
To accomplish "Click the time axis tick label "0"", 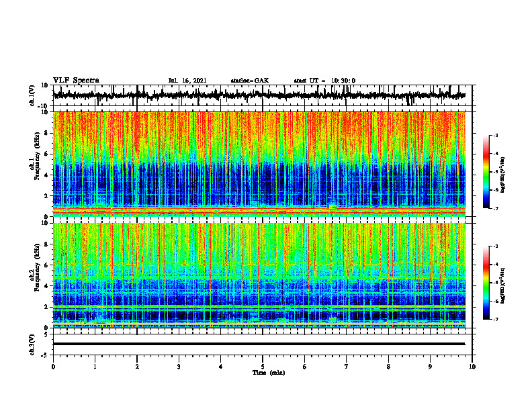I will [x=53, y=367].
